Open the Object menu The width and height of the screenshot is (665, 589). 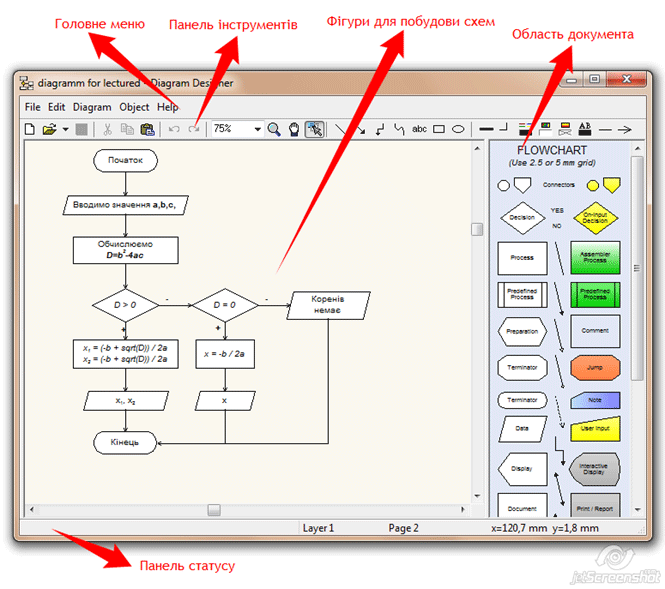point(134,107)
